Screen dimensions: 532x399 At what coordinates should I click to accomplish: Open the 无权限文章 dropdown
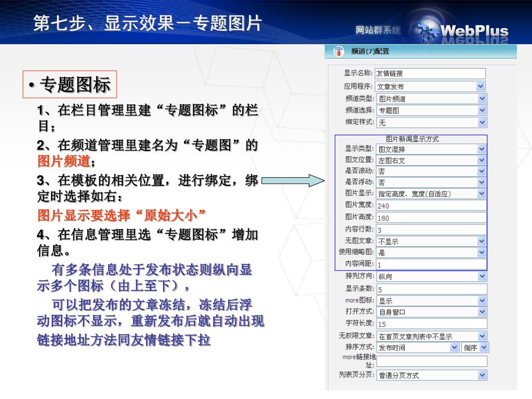[432, 336]
